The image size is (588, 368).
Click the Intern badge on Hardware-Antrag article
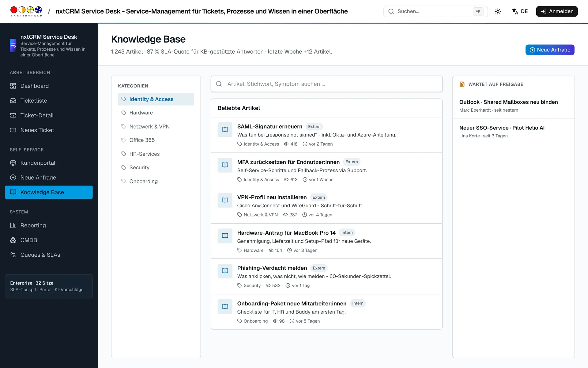click(x=347, y=232)
